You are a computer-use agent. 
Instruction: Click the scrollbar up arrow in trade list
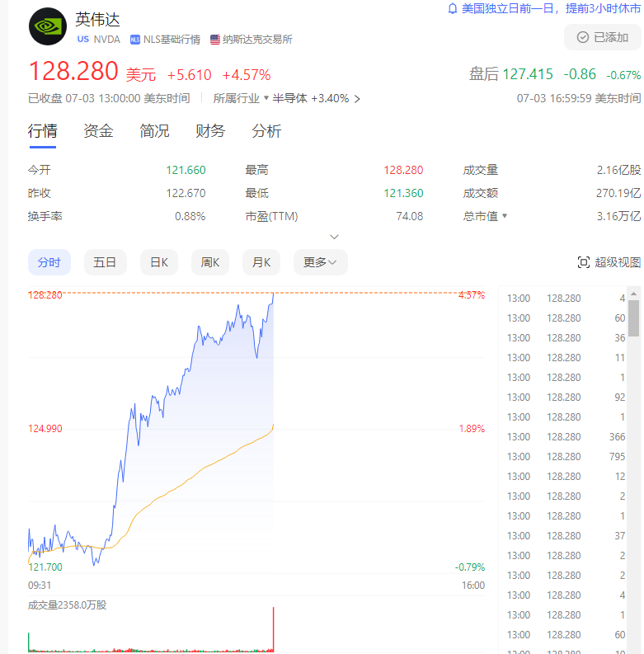[633, 294]
